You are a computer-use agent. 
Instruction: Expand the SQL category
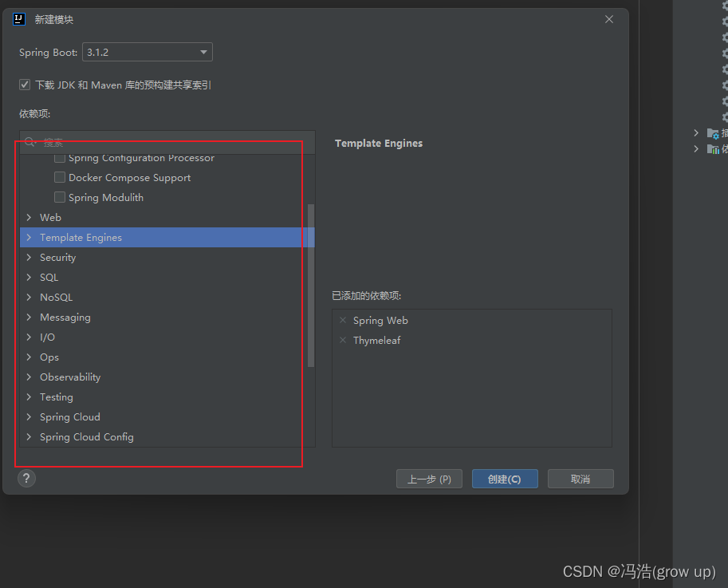click(29, 278)
